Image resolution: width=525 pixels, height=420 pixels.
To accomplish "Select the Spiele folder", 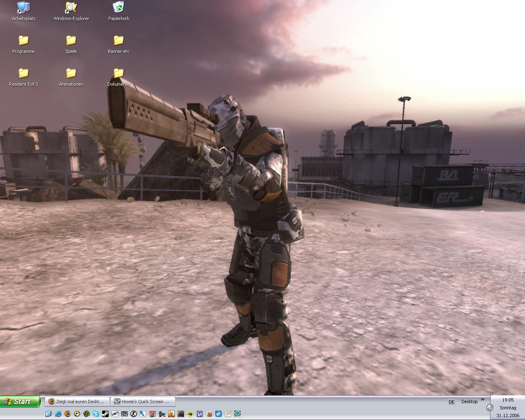I will click(x=71, y=44).
